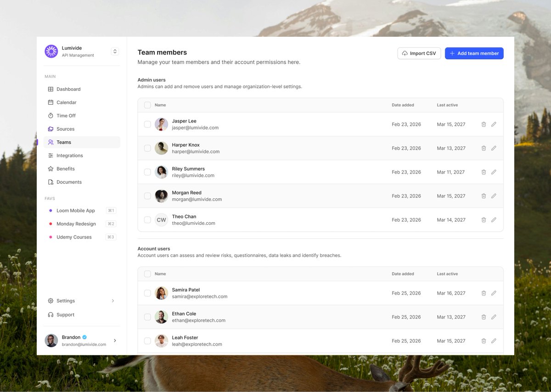551x392 pixels.
Task: Edit Ethan Cole with the pencil icon
Action: tap(494, 317)
